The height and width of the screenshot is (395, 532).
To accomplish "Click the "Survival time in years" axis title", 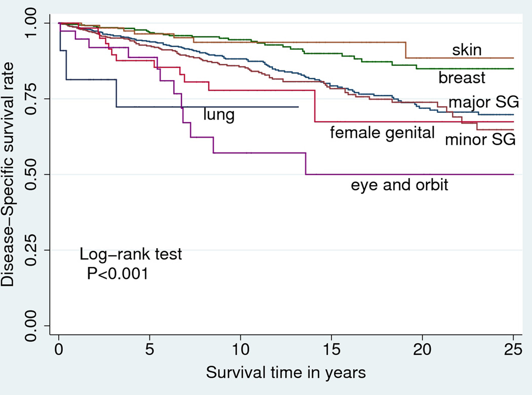I will (285, 374).
